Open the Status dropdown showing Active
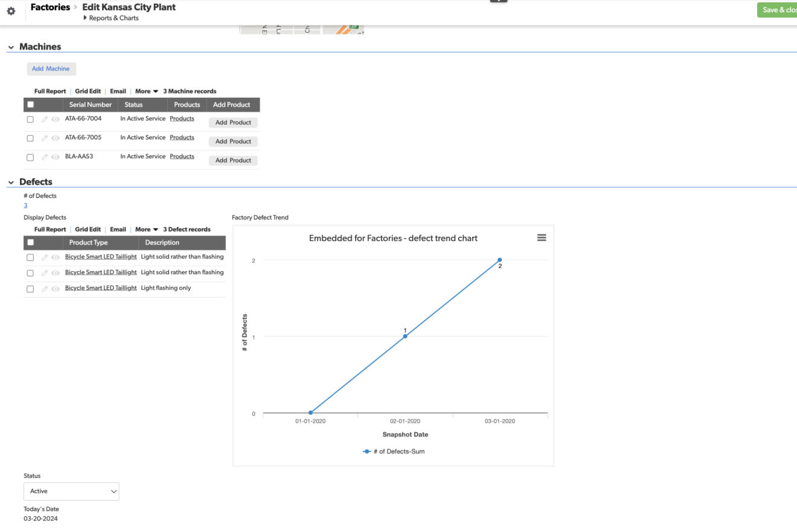The height and width of the screenshot is (532, 797). click(71, 492)
